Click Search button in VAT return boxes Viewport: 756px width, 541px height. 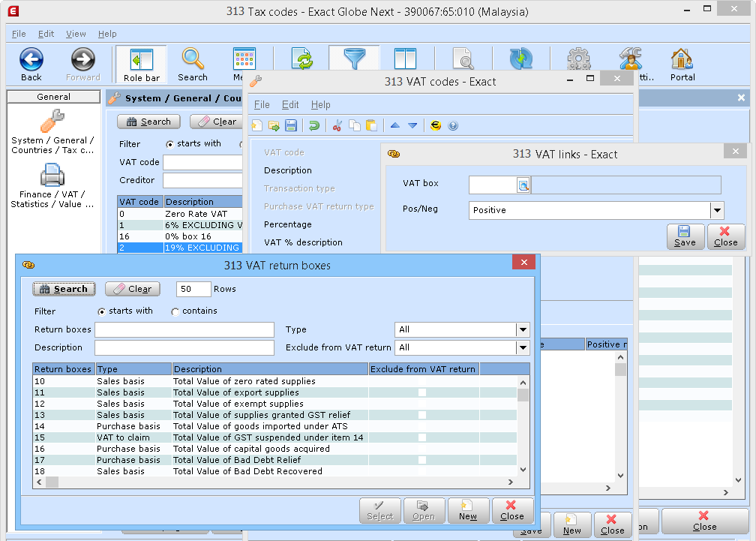pos(64,289)
